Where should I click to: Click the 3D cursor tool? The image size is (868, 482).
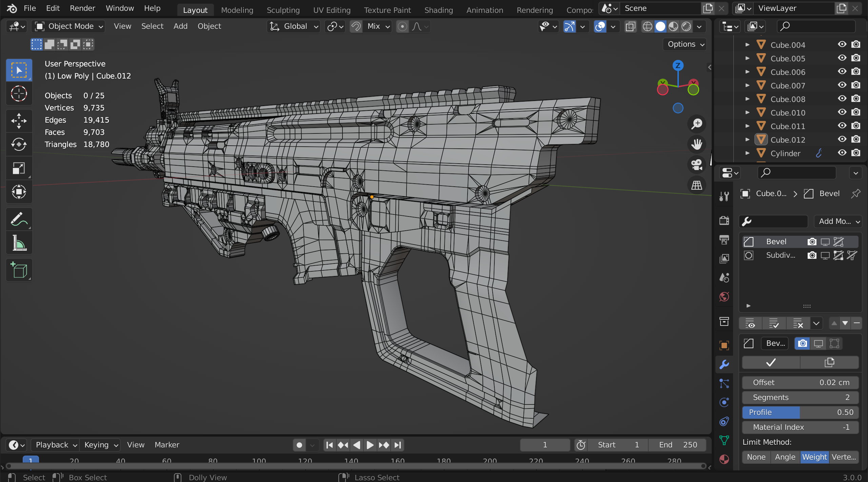point(19,94)
